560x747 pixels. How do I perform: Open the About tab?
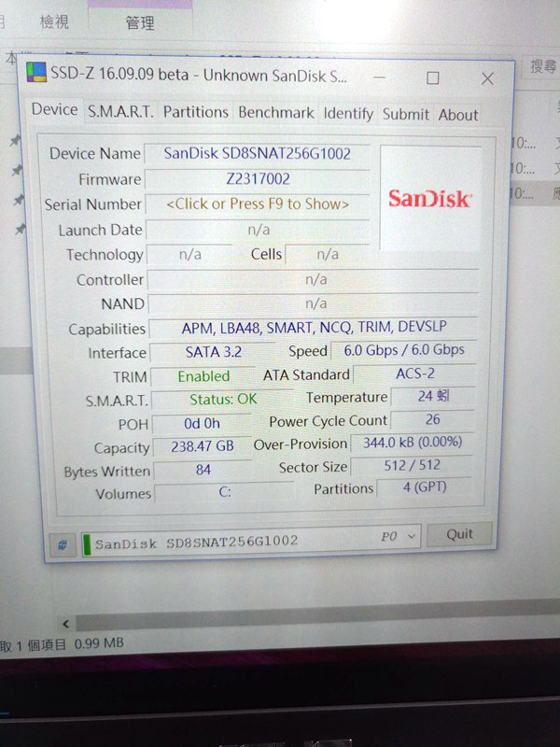[x=458, y=115]
